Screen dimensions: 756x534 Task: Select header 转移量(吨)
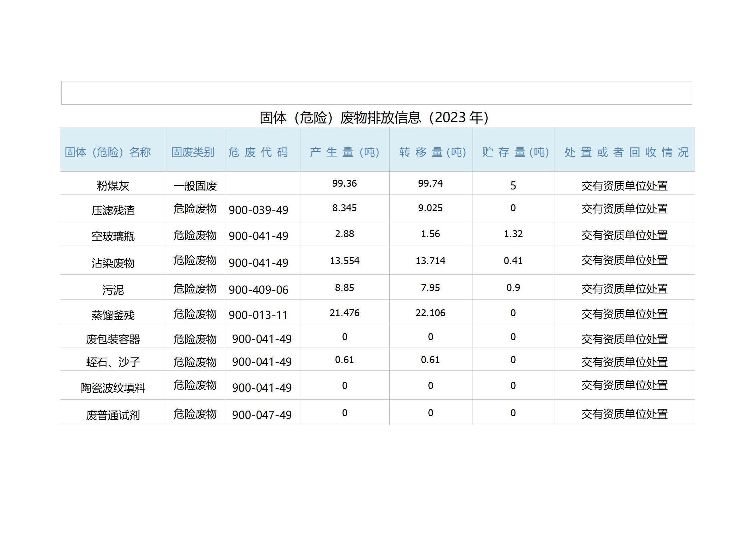pyautogui.click(x=432, y=152)
